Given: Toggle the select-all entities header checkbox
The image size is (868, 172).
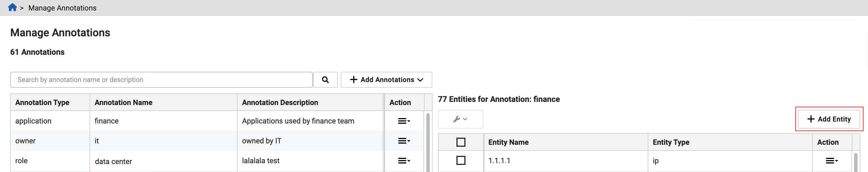Looking at the screenshot, I should pyautogui.click(x=461, y=142).
